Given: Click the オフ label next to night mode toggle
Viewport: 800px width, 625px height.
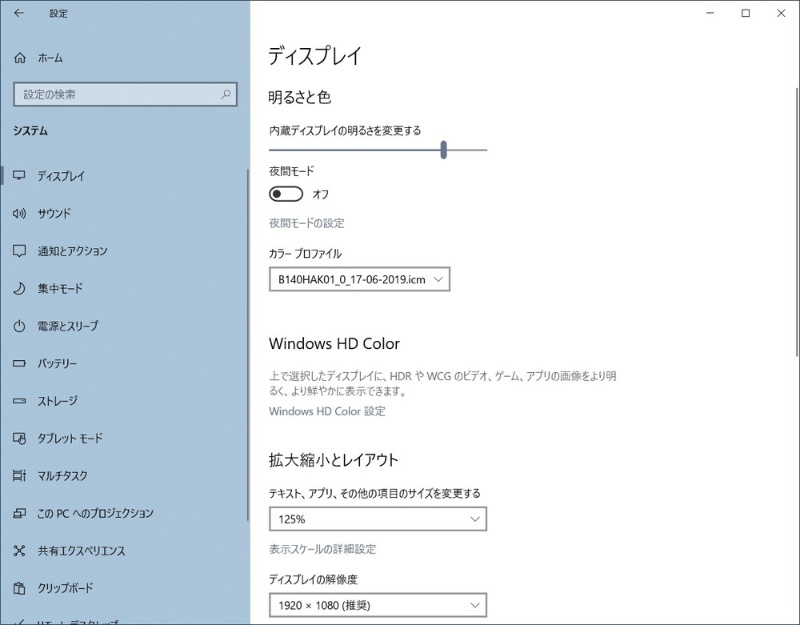Looking at the screenshot, I should click(x=320, y=194).
